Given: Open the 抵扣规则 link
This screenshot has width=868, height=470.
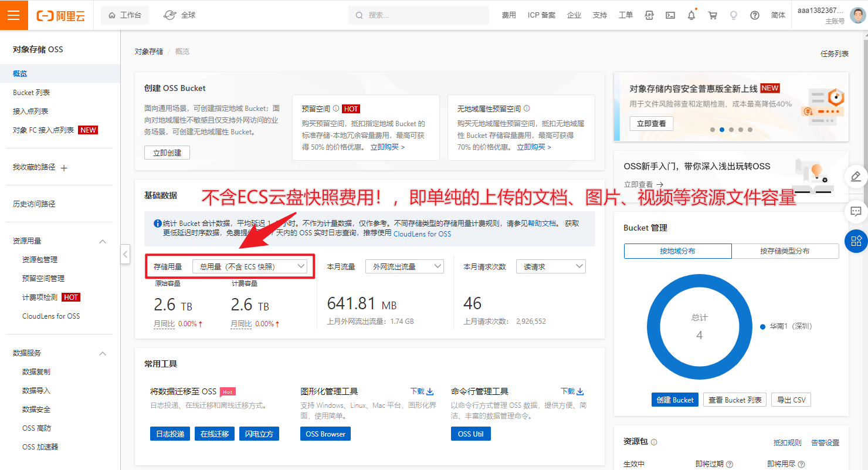Looking at the screenshot, I should click(x=788, y=442).
